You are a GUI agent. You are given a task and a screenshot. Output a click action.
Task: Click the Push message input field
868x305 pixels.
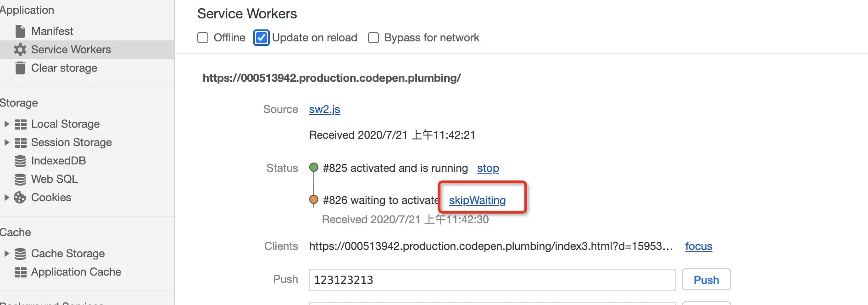point(492,280)
